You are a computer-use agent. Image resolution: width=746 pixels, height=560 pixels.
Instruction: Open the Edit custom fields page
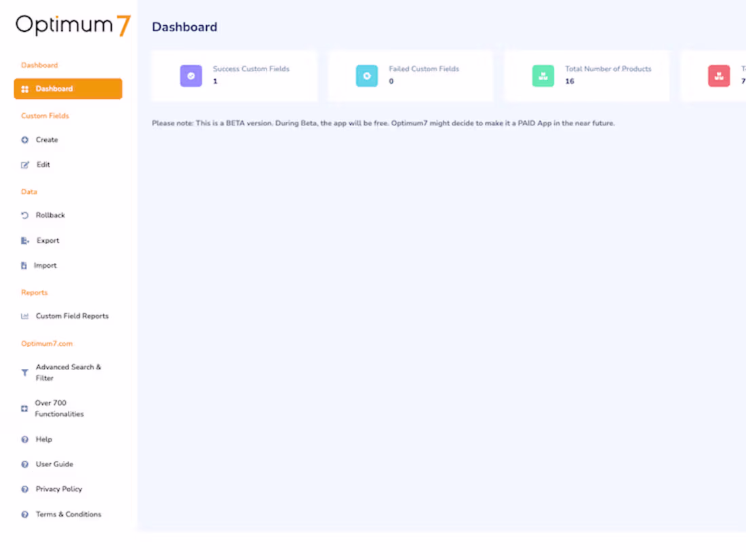coord(43,165)
